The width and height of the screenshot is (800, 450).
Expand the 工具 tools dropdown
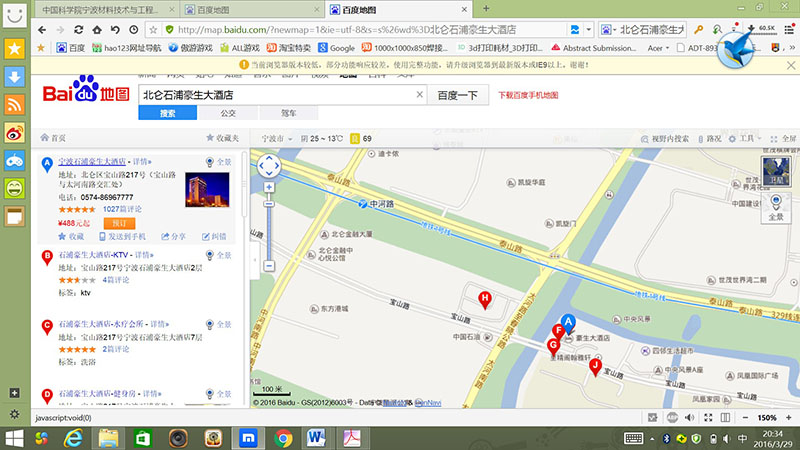747,138
